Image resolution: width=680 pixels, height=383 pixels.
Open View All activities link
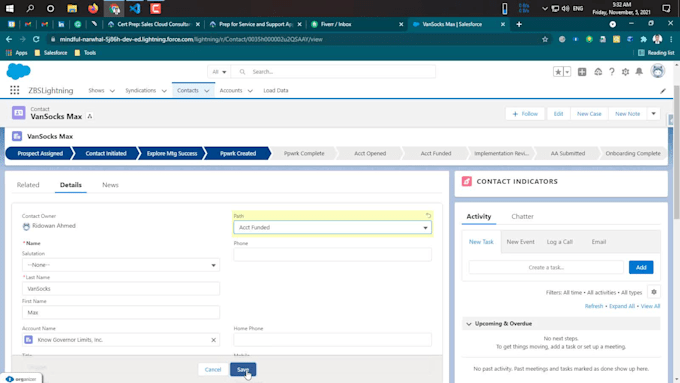pyautogui.click(x=650, y=306)
